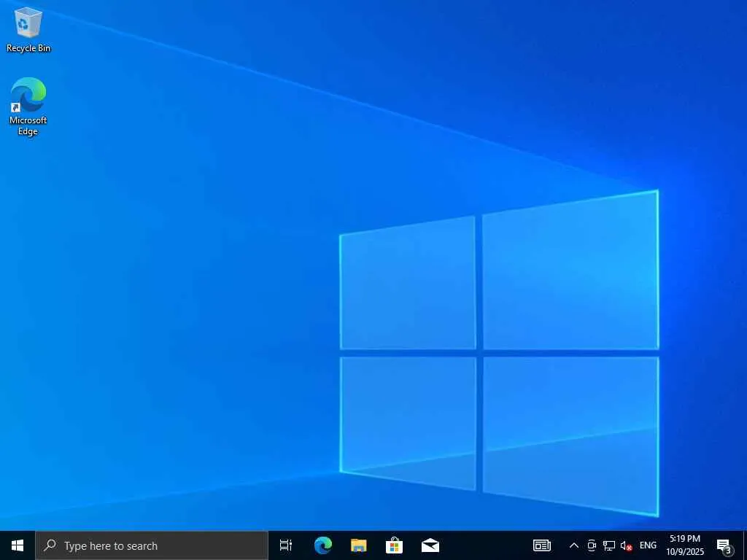Open the News and interests widget
The image size is (747, 560).
coord(542,545)
